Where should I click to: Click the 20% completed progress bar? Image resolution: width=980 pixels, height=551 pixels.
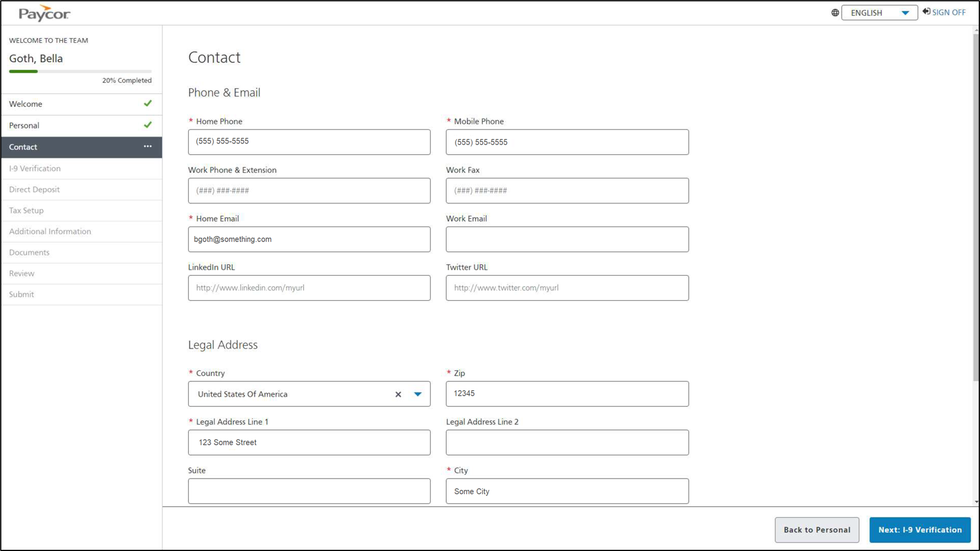click(80, 71)
